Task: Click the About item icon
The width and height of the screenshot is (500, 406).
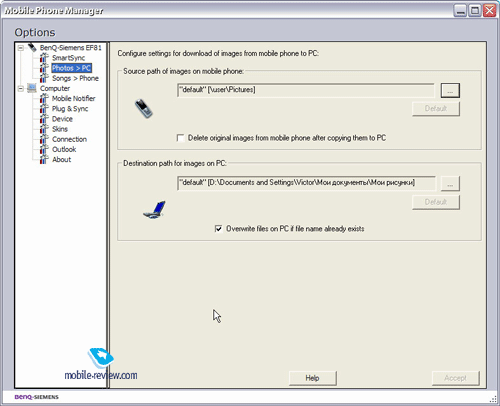Action: (44, 160)
